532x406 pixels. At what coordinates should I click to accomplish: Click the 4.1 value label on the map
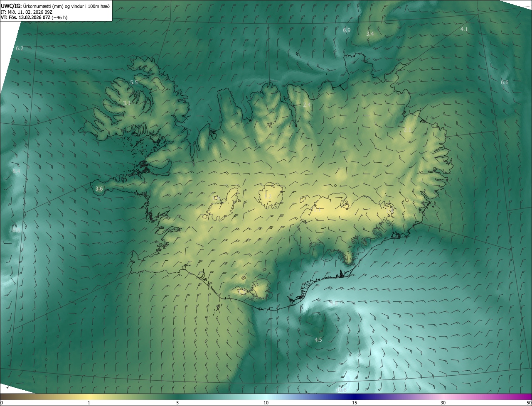[x=464, y=29]
